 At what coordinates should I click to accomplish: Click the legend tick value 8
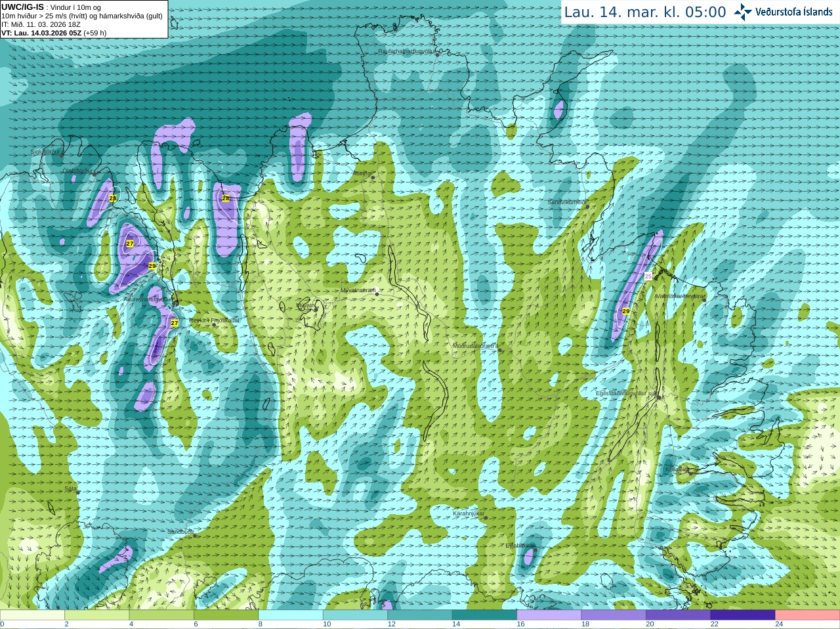click(x=261, y=624)
